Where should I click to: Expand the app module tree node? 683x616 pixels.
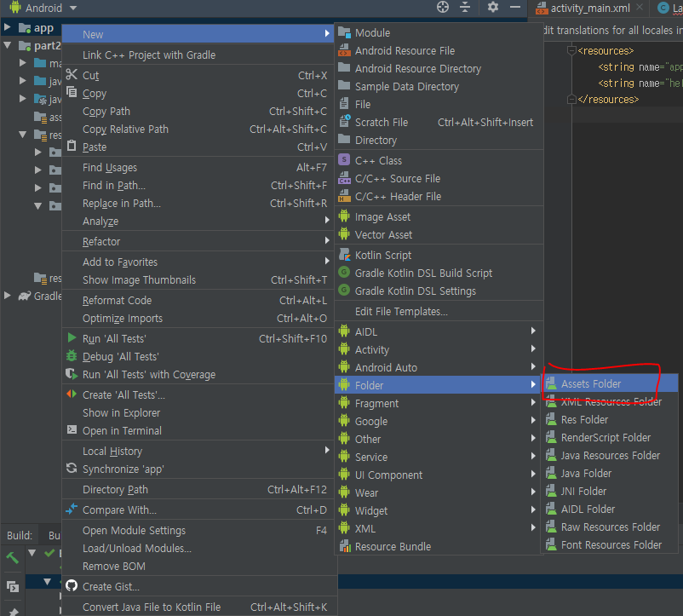(x=8, y=27)
